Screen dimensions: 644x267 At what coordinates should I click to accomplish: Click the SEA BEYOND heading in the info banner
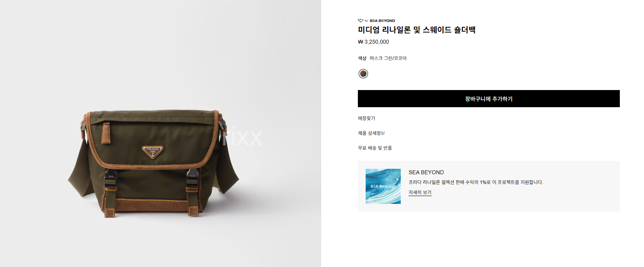click(x=426, y=172)
